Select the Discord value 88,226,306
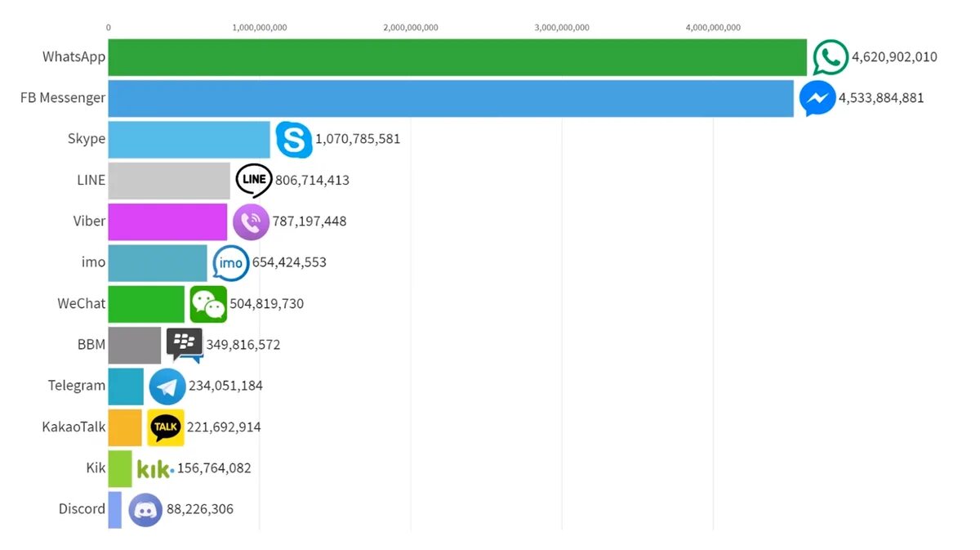980x550 pixels. click(x=200, y=509)
